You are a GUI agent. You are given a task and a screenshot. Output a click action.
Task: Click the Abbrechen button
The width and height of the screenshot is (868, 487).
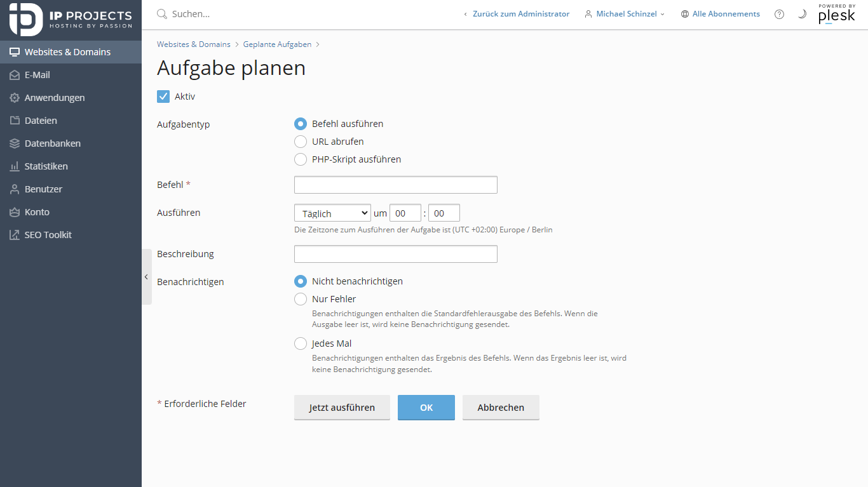click(x=501, y=408)
